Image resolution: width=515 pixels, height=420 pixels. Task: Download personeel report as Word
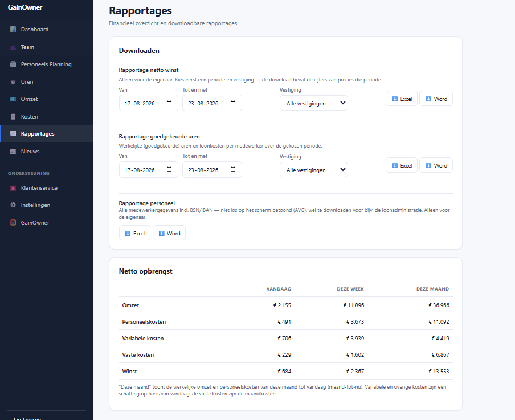click(169, 233)
